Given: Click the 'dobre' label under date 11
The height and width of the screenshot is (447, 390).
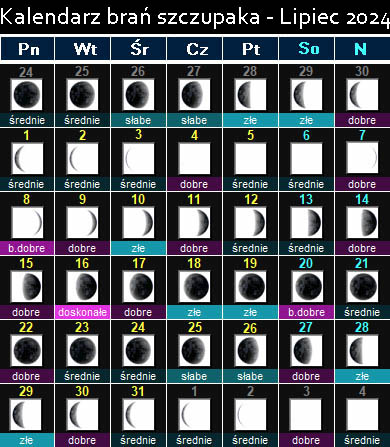Looking at the screenshot, I should point(194,248).
